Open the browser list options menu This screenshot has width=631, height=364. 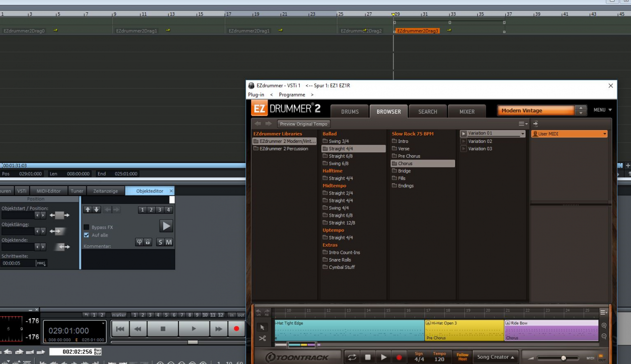523,124
